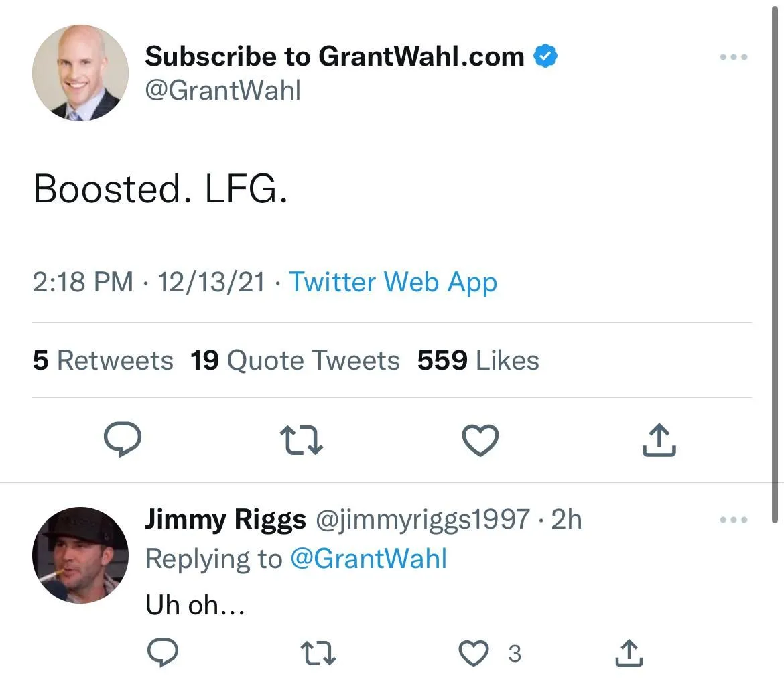The height and width of the screenshot is (696, 784).
Task: Open more options on Jimmy Riggs' reply
Action: coord(733,520)
